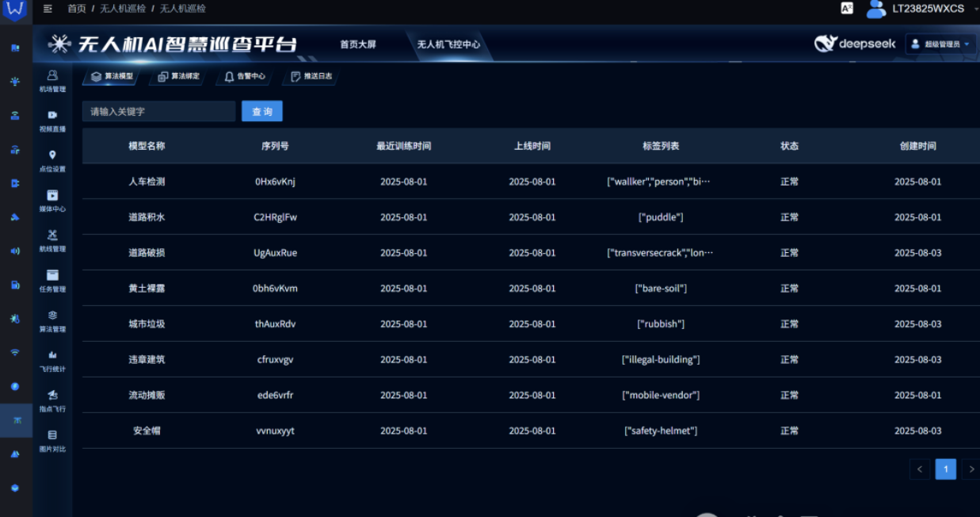Click the 查询 search button
The height and width of the screenshot is (517, 980).
262,112
